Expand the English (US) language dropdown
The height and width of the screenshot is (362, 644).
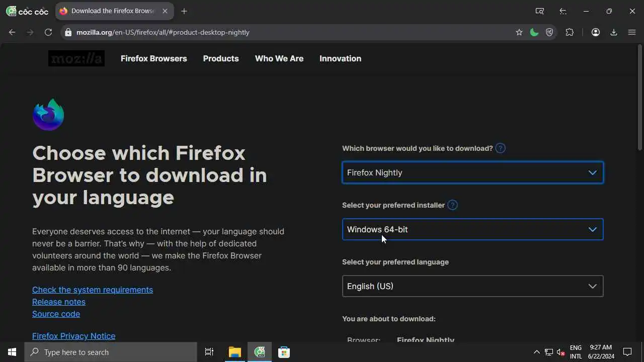pos(472,286)
